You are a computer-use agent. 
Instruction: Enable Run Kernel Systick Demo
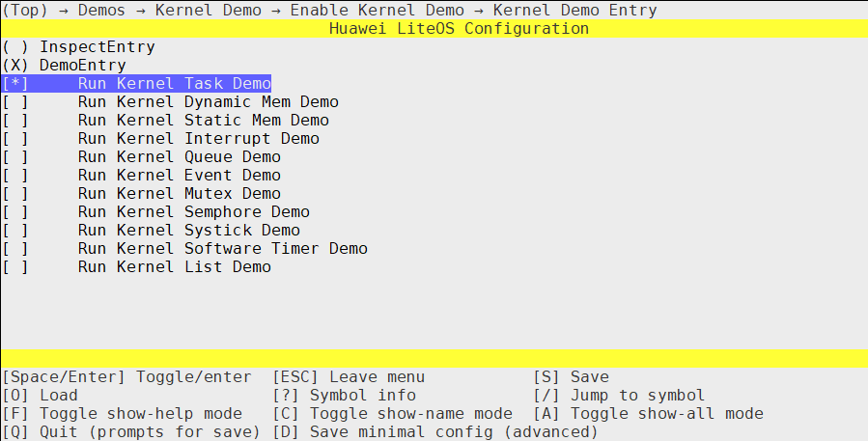pos(152,230)
